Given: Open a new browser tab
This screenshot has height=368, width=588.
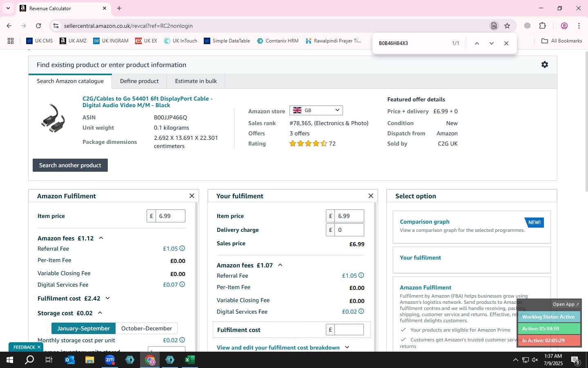Looking at the screenshot, I should (x=119, y=8).
